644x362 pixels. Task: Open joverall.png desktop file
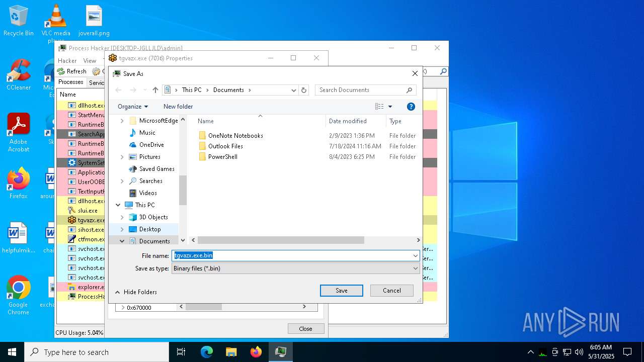94,21
